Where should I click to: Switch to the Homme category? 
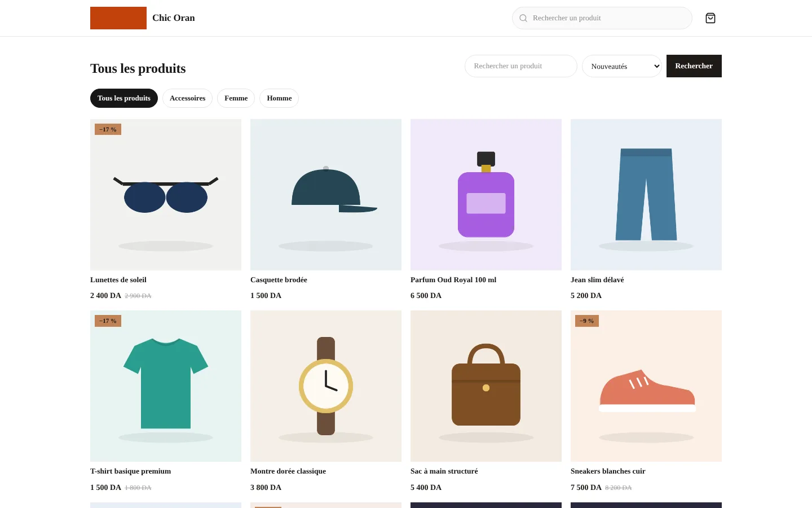click(x=279, y=98)
